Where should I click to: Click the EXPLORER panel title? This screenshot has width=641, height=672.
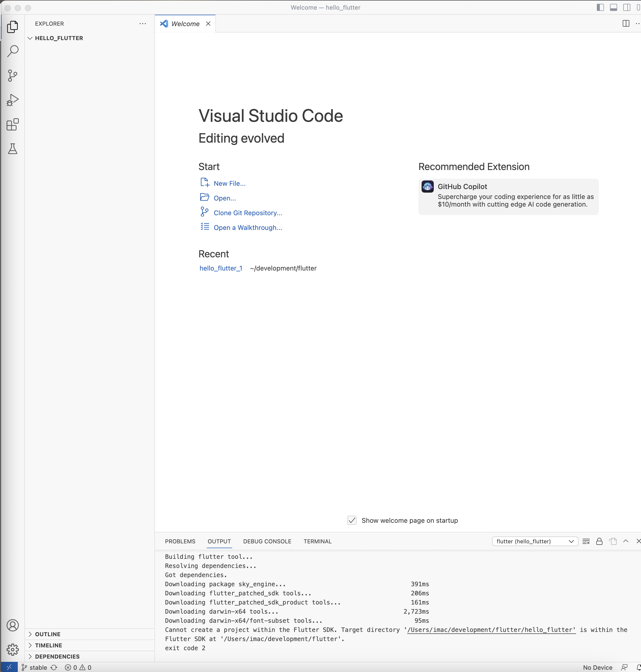50,24
